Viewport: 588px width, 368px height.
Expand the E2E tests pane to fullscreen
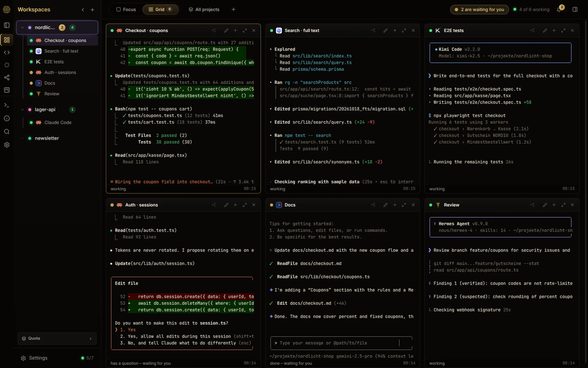[x=563, y=30]
